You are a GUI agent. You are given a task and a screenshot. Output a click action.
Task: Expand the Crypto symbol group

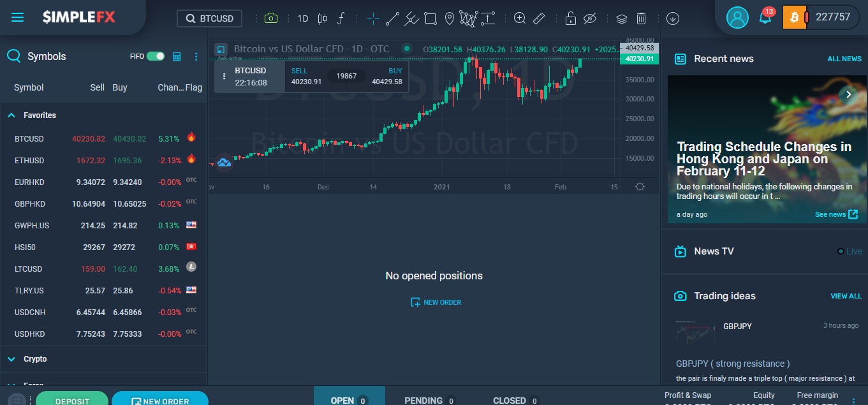tap(11, 359)
